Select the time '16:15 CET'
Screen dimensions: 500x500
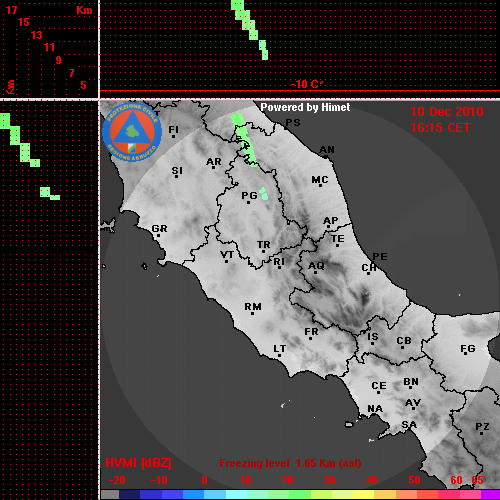[440, 128]
